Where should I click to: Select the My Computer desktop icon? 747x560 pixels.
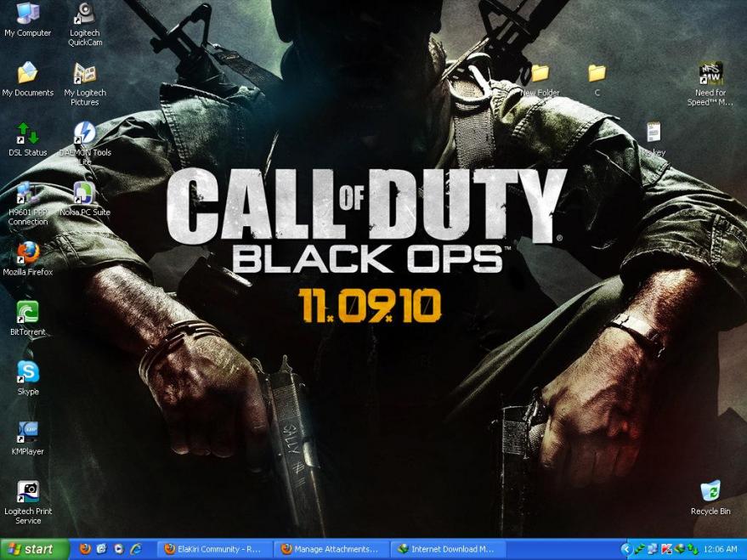(28, 20)
